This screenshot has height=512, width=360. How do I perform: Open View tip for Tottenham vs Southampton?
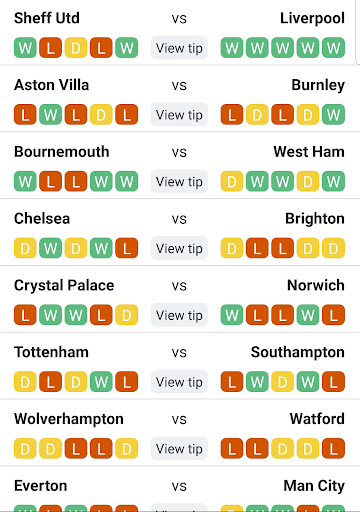(x=179, y=382)
